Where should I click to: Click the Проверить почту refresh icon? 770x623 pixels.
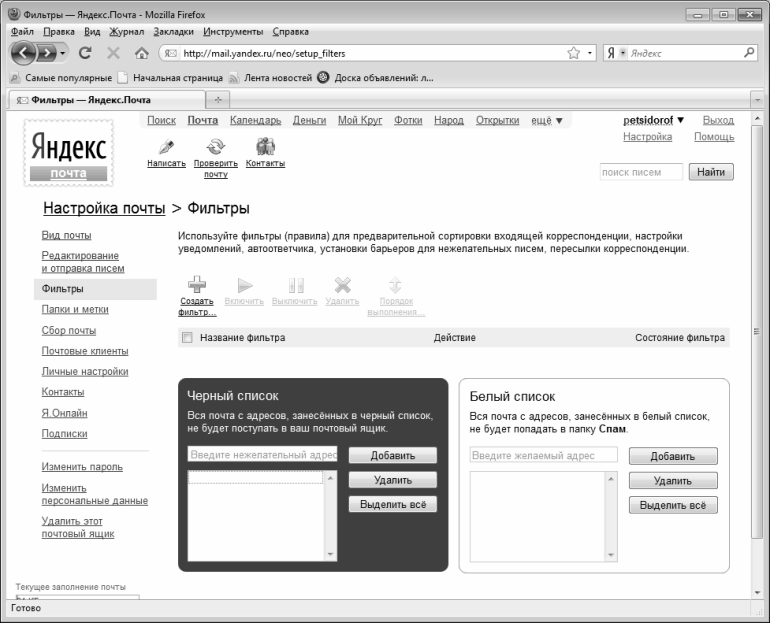pyautogui.click(x=216, y=146)
